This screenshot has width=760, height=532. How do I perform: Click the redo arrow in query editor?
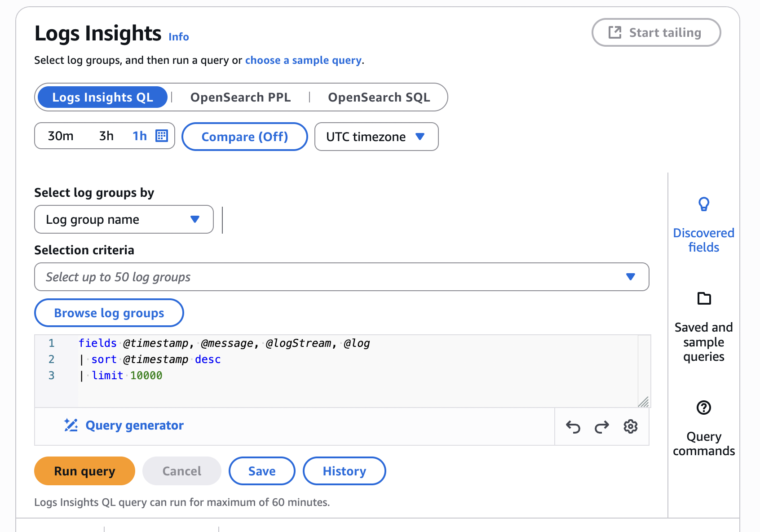(601, 426)
